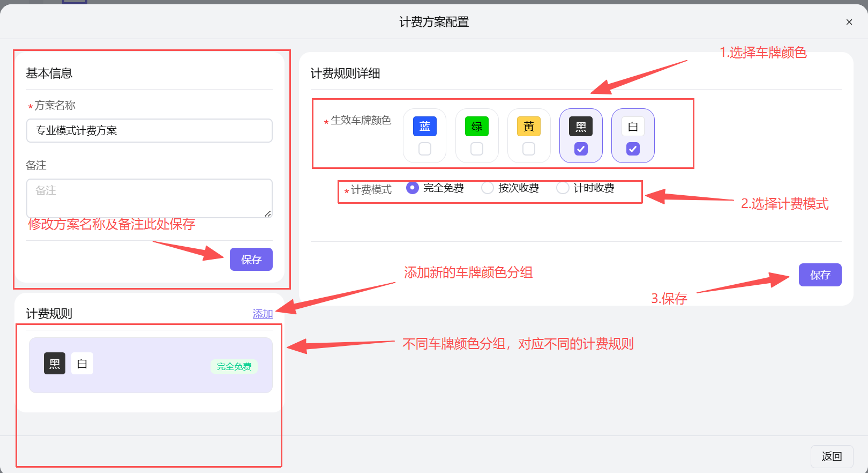Check the blue (蓝) plate color checkbox
This screenshot has width=868, height=473.
pyautogui.click(x=425, y=149)
